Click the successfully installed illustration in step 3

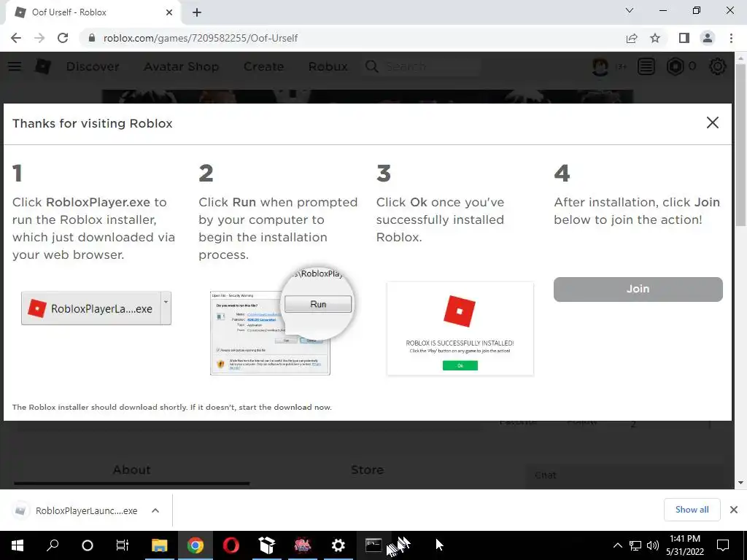point(460,329)
